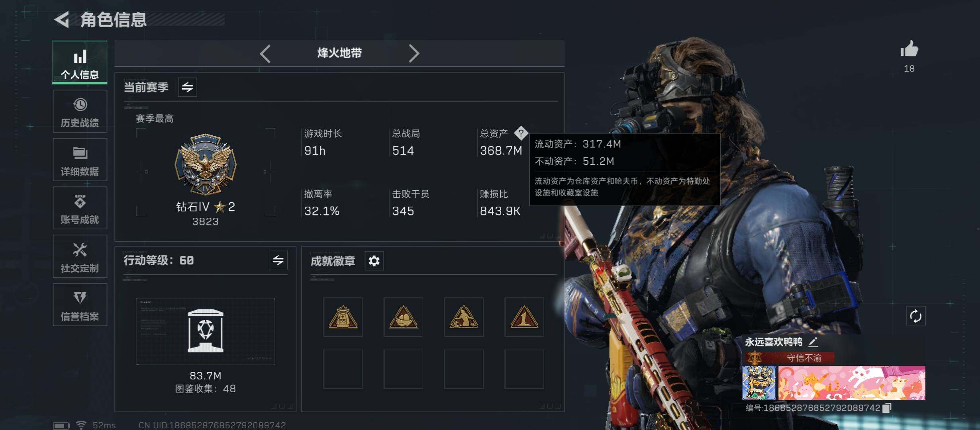Viewport: 980px width, 430px height.
Task: Select the first achievement badge with the SS bag
Action: (x=343, y=317)
